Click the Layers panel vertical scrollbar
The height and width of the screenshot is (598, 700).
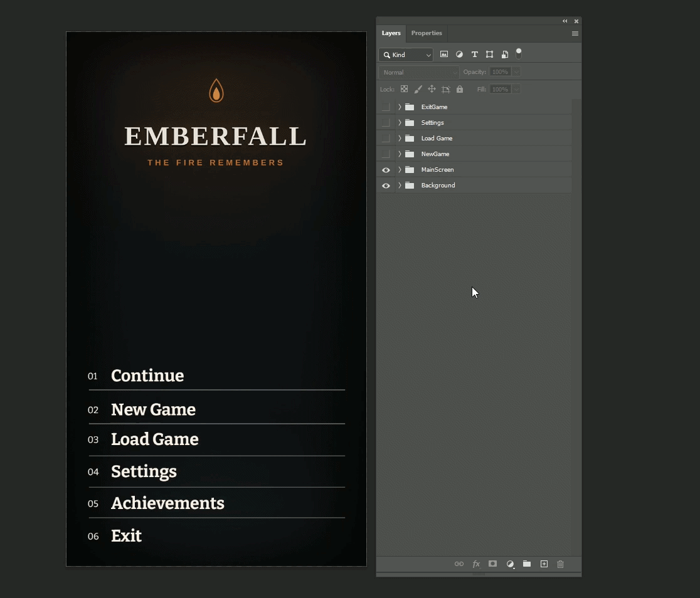[x=576, y=328]
